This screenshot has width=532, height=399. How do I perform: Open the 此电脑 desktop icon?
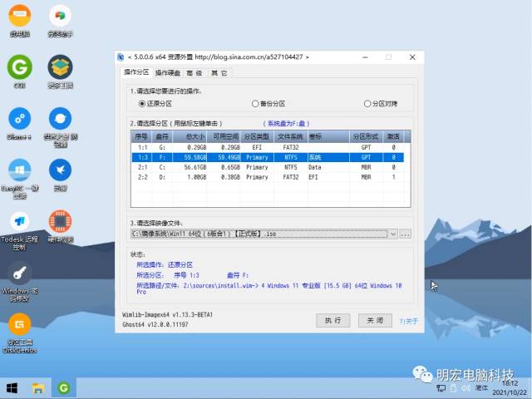tap(20, 20)
